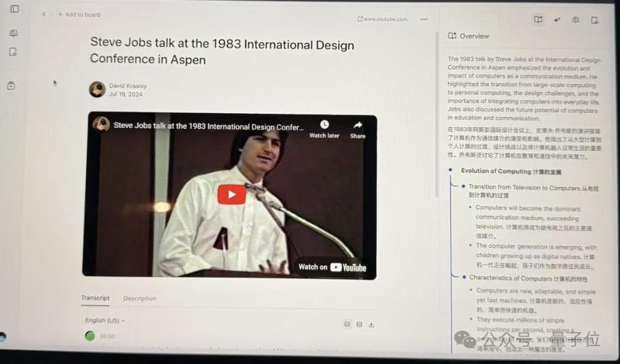Open the Overview book icon in top-right toolbar
Image resolution: width=620 pixels, height=364 pixels.
pos(538,20)
